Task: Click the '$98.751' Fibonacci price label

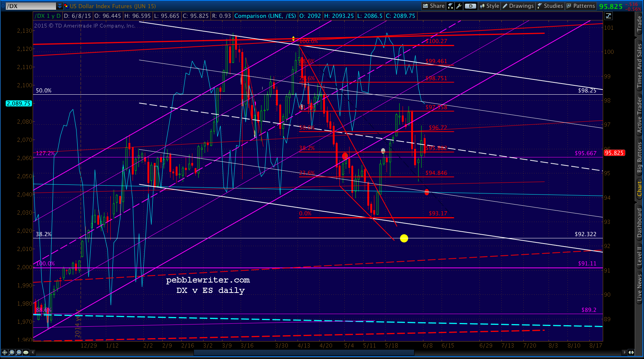Action: pos(436,78)
